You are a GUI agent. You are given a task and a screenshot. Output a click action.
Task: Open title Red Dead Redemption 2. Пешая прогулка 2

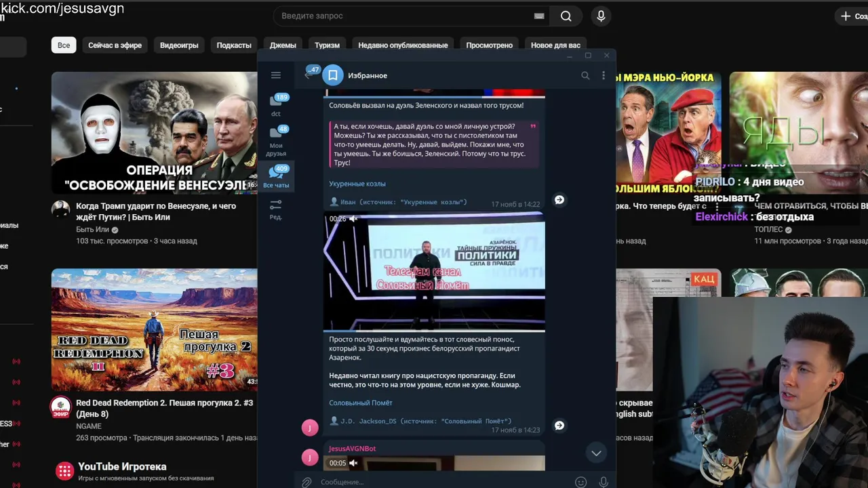pyautogui.click(x=164, y=408)
